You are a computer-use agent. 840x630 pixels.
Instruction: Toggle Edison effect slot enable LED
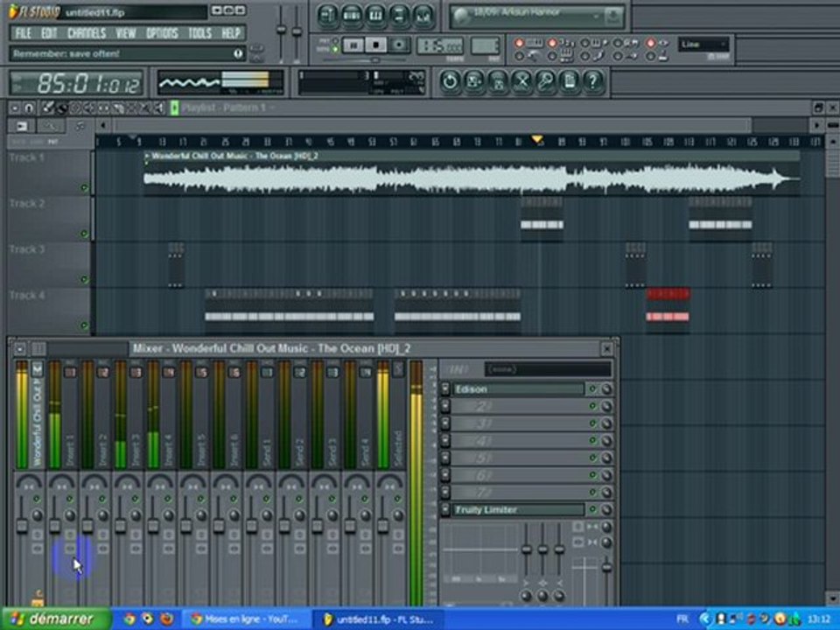[x=592, y=388]
